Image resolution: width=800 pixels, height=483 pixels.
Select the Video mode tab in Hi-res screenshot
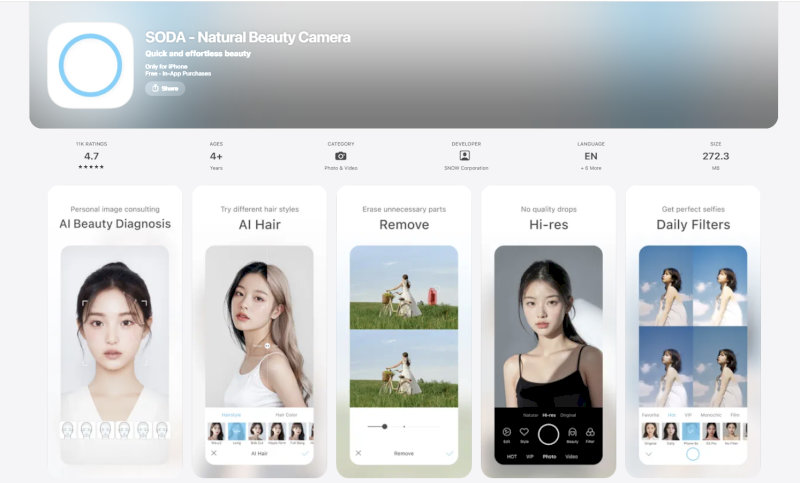click(571, 456)
